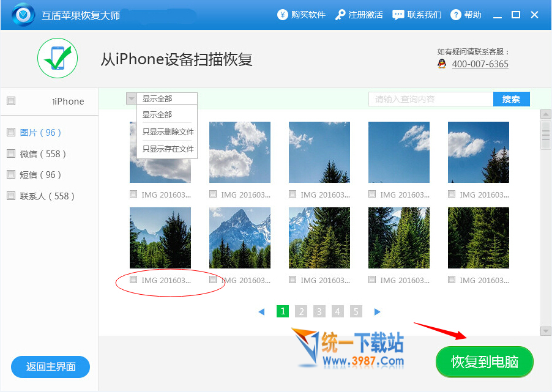The height and width of the screenshot is (392, 552).
Task: Open the last dense forest thumbnail
Action: 479,238
